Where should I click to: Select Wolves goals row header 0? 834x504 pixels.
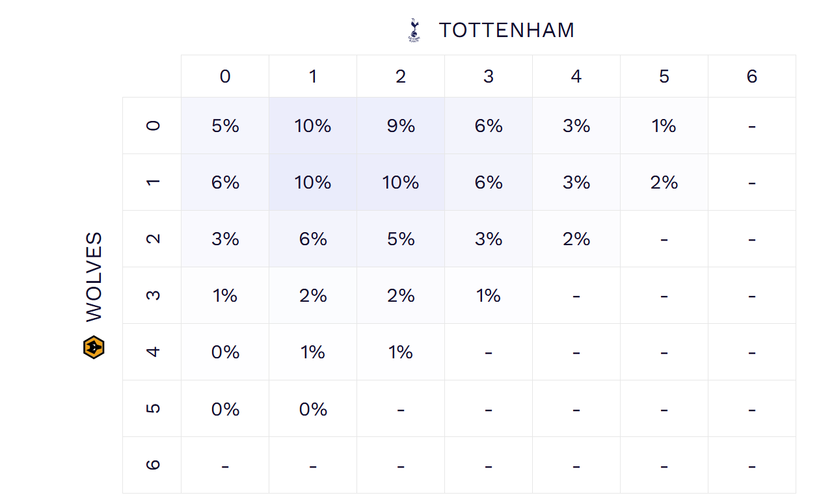point(152,126)
